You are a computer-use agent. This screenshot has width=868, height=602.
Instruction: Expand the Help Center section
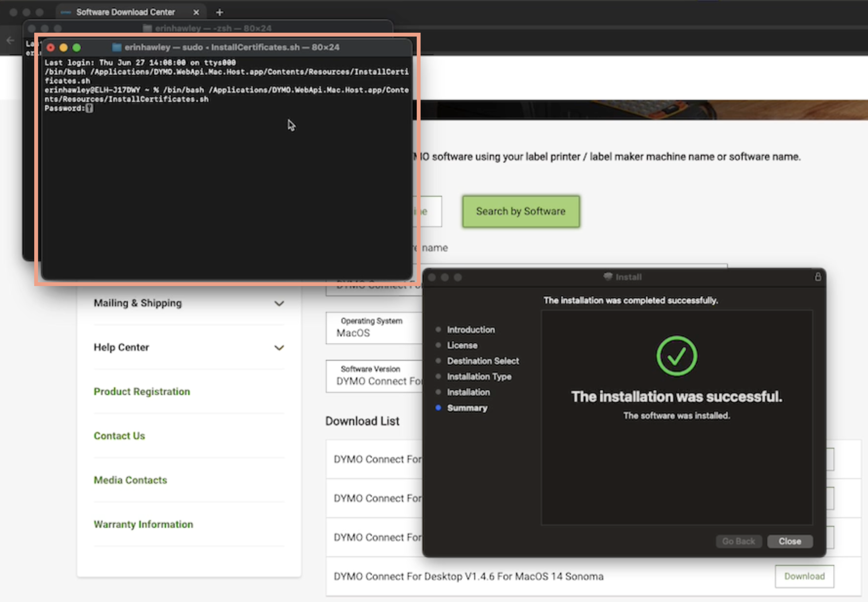pyautogui.click(x=279, y=348)
